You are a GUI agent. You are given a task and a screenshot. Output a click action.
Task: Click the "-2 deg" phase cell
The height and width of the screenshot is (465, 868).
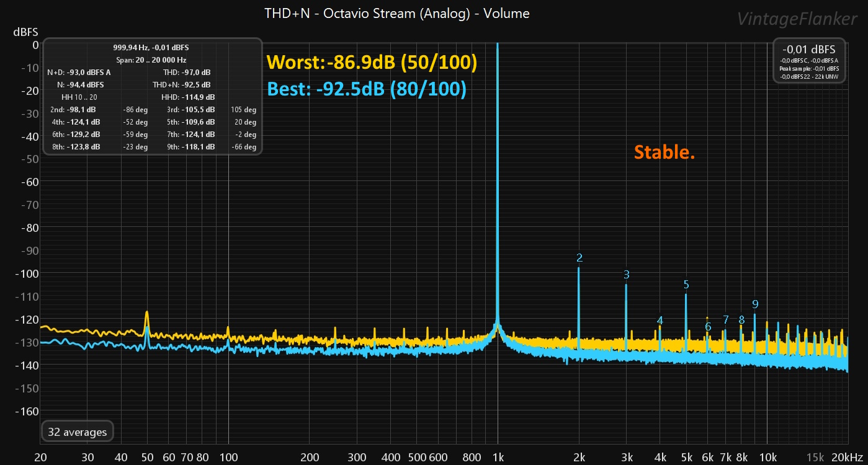[x=246, y=135]
